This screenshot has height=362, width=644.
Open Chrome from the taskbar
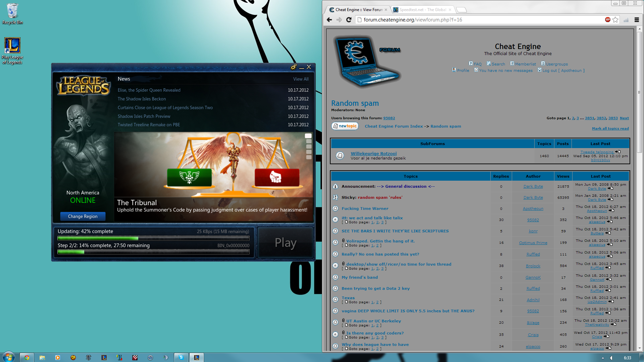click(27, 358)
